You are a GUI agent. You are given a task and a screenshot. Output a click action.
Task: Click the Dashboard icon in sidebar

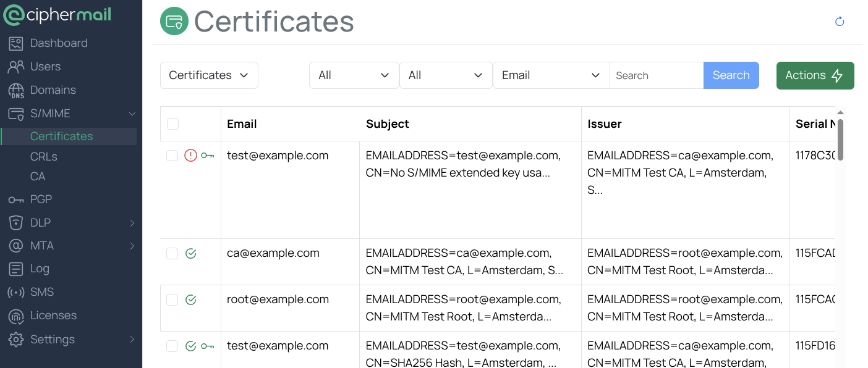coord(16,43)
